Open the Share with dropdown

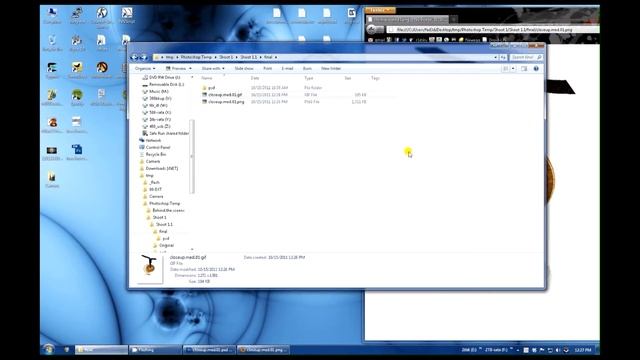213,69
